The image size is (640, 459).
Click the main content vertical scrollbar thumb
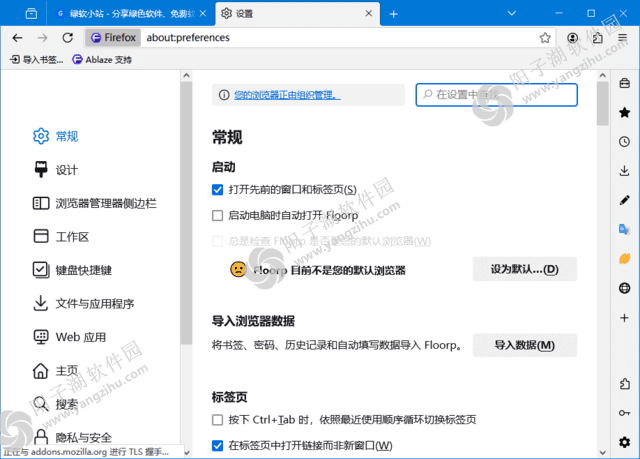[602, 104]
